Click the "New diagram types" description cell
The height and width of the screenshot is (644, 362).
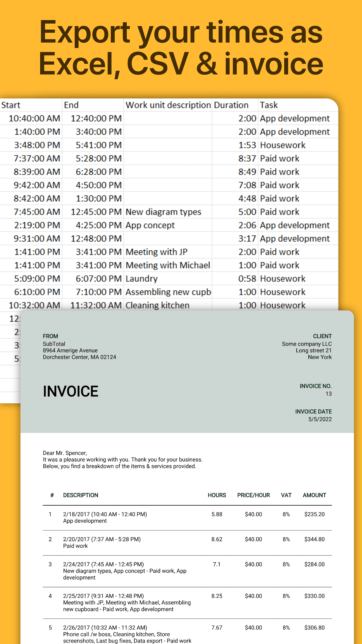tap(163, 212)
